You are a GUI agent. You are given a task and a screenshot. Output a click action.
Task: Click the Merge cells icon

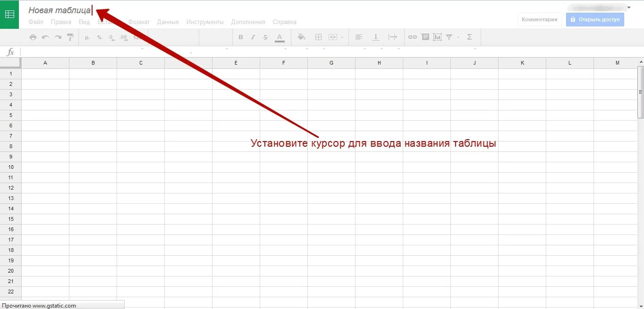coord(333,37)
